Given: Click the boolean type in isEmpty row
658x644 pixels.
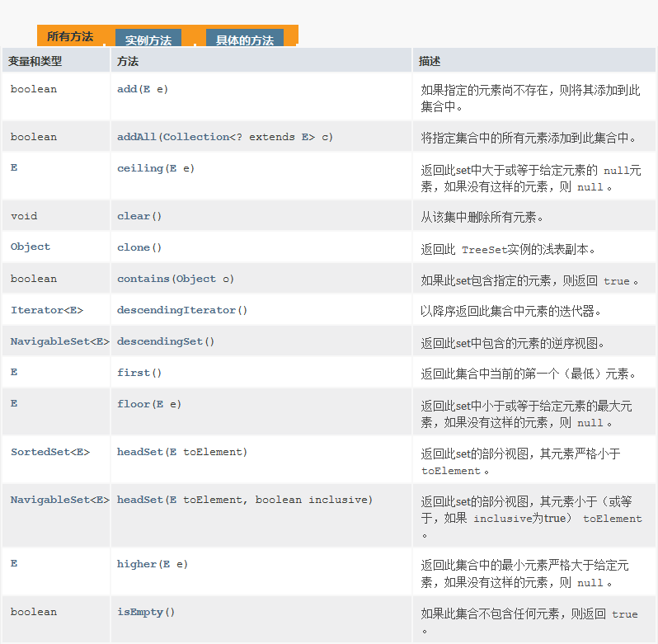Looking at the screenshot, I should tap(34, 612).
